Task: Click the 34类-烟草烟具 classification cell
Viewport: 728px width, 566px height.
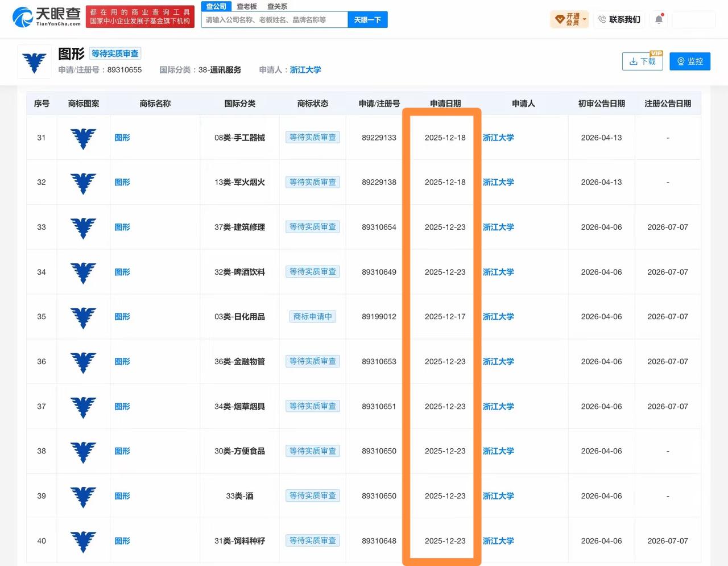Action: click(239, 406)
